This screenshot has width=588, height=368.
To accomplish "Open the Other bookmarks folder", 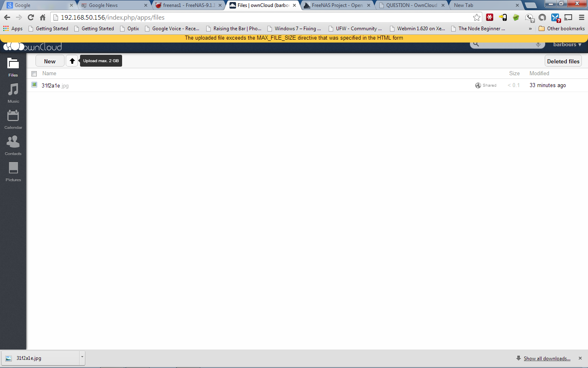I will (562, 29).
